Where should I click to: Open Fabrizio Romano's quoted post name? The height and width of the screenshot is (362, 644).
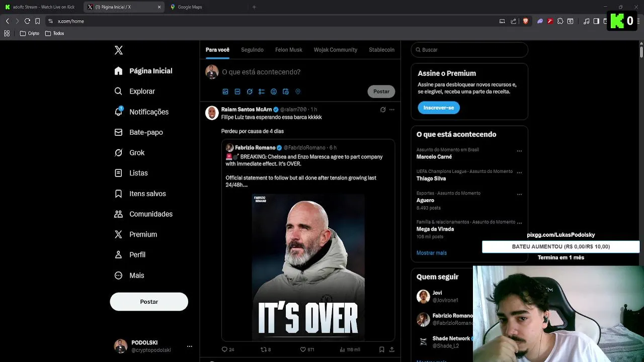click(255, 148)
